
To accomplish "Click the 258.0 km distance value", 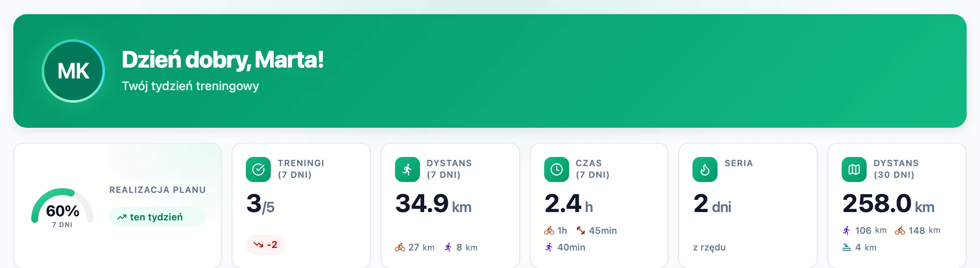I will (x=888, y=204).
